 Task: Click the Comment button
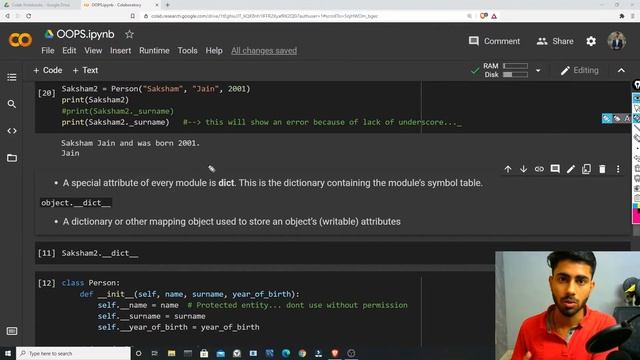[494, 41]
